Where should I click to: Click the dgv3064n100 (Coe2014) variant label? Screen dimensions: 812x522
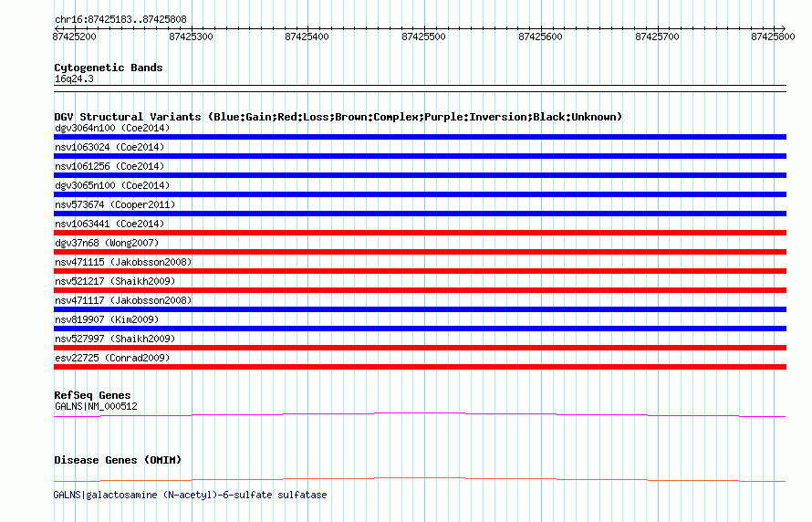[112, 128]
